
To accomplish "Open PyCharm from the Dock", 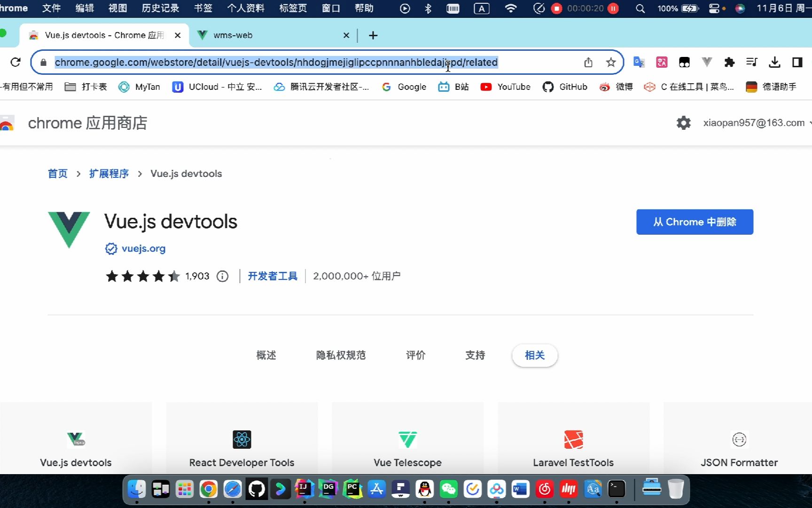I will 352,489.
